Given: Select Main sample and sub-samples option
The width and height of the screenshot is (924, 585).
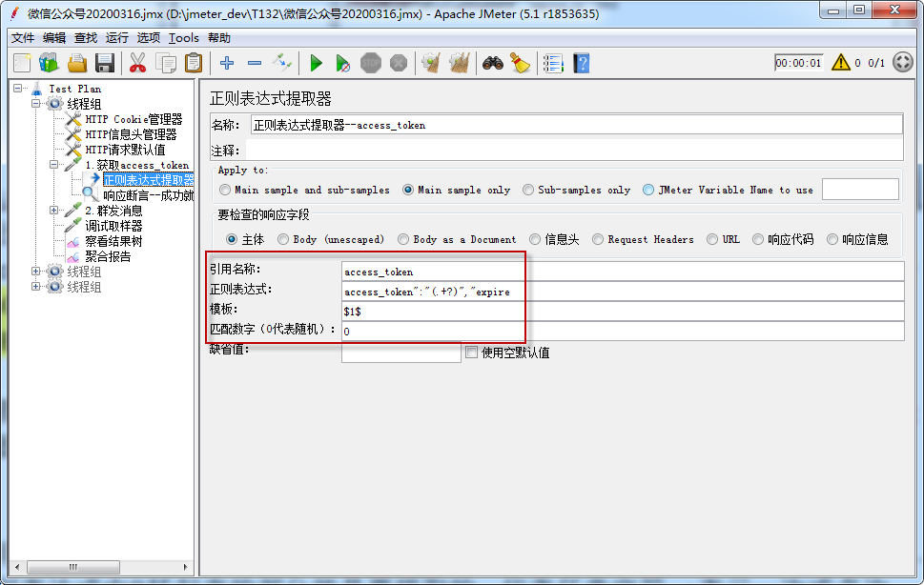Looking at the screenshot, I should [x=225, y=191].
